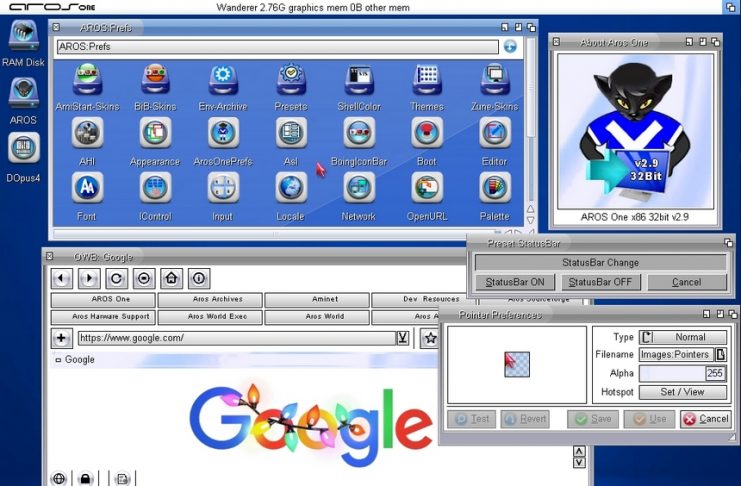Select the Aros Archives bookmark
Image resolution: width=741 pixels, height=486 pixels.
click(x=211, y=300)
